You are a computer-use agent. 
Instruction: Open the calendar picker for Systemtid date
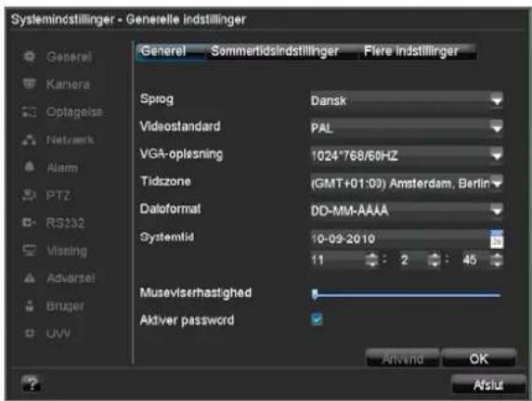[x=497, y=239]
